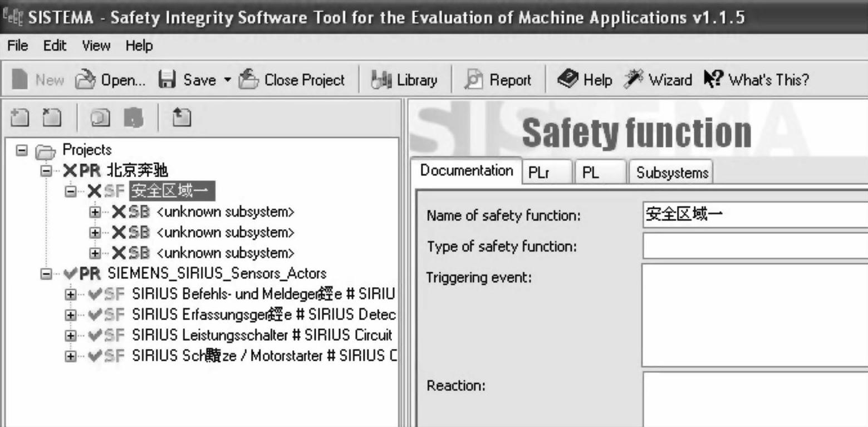Switch to the Subsystems tab

pyautogui.click(x=671, y=172)
